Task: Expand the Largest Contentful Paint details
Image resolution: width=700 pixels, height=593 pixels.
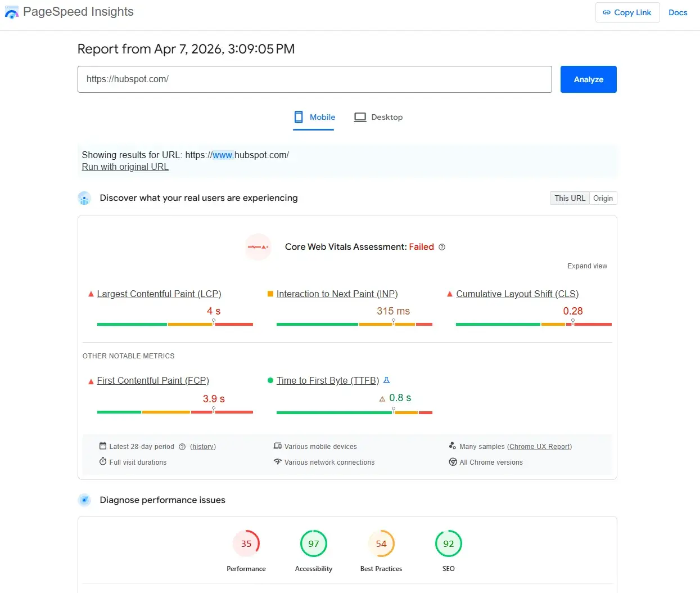Action: pyautogui.click(x=159, y=294)
